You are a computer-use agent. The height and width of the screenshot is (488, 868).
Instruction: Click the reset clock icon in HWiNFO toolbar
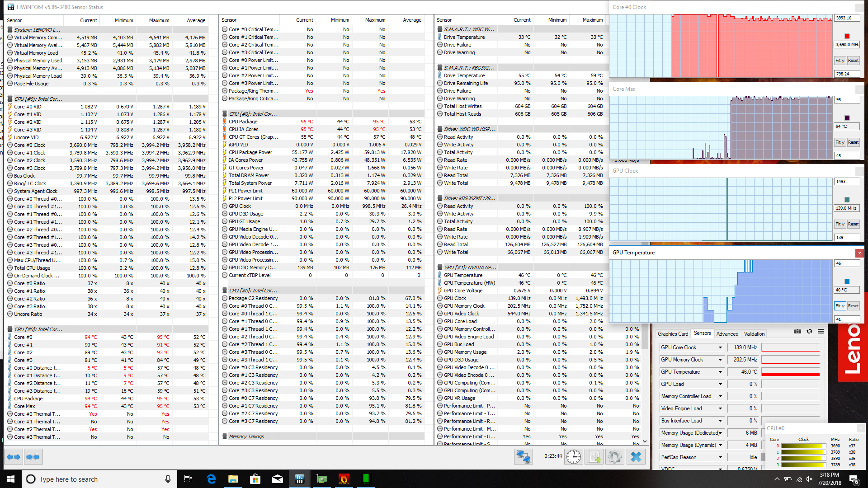click(x=573, y=457)
